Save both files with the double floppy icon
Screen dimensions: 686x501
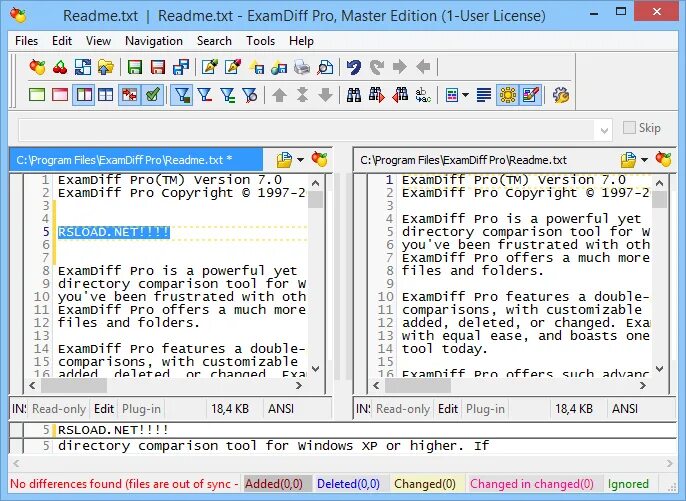181,67
